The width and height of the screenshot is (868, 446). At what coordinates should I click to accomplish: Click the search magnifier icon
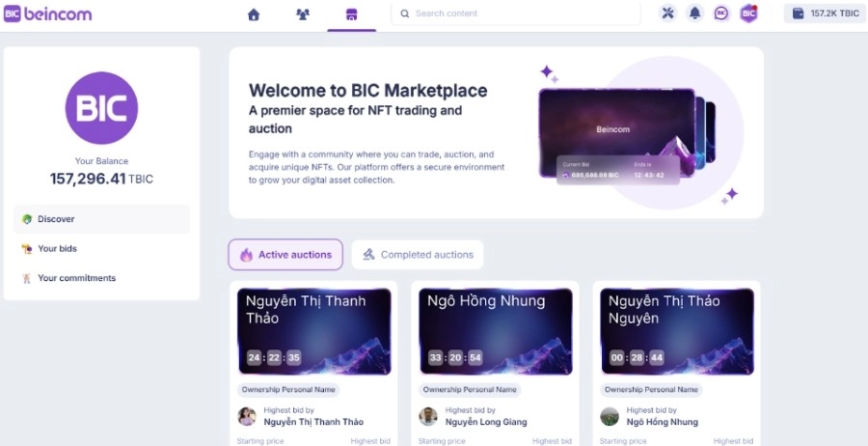[405, 14]
